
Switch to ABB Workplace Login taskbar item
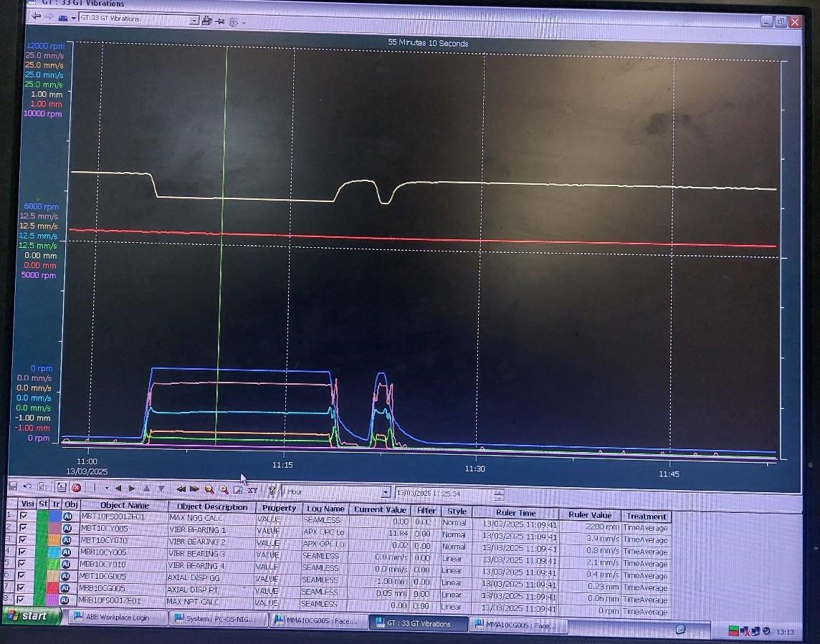[x=115, y=617]
